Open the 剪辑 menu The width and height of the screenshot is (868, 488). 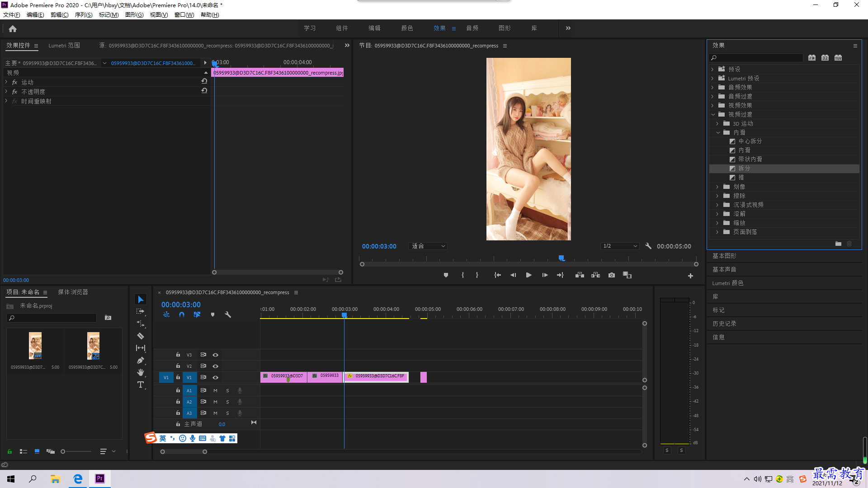click(x=59, y=15)
